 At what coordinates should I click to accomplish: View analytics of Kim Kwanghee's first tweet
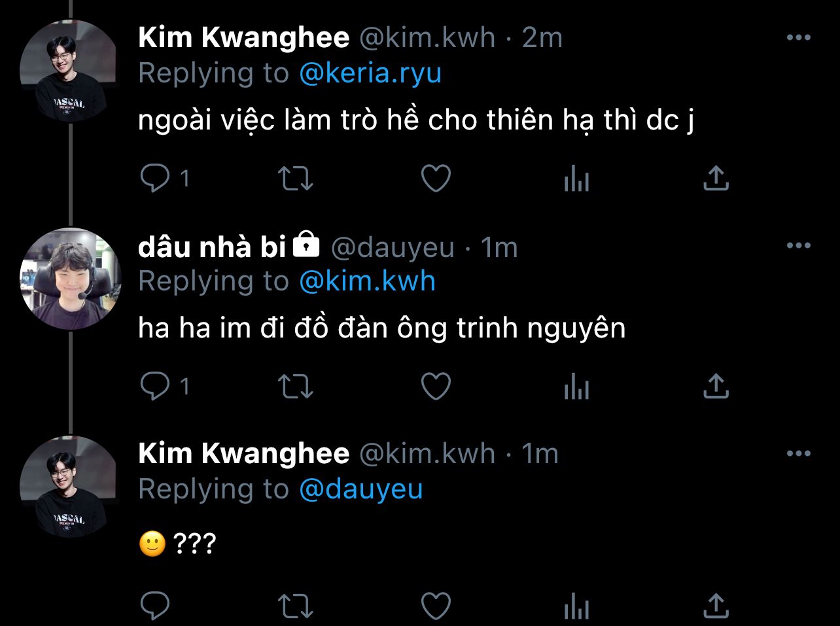pos(576,178)
